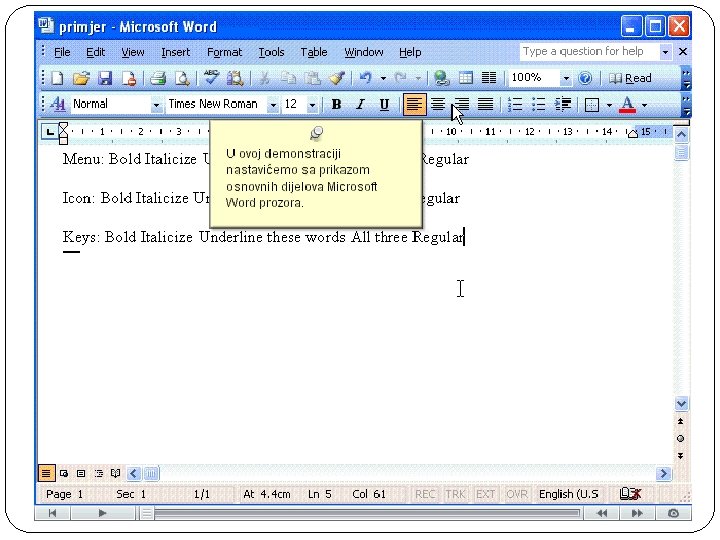Open the File menu
This screenshot has height=540, width=720.
[62, 52]
